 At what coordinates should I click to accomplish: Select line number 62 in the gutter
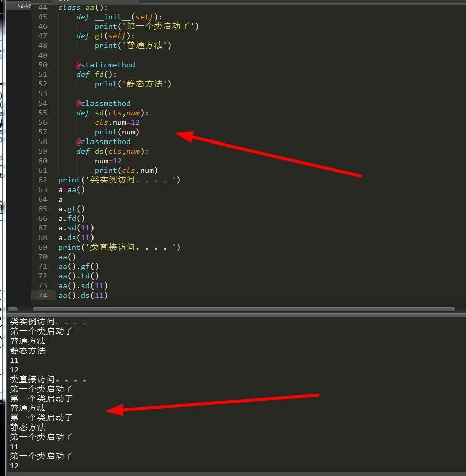pos(42,180)
